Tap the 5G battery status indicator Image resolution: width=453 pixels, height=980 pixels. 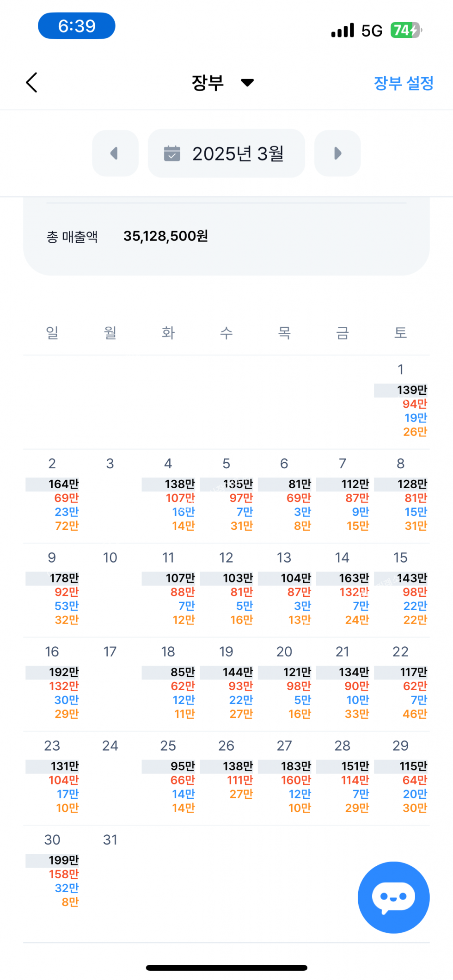pyautogui.click(x=406, y=31)
